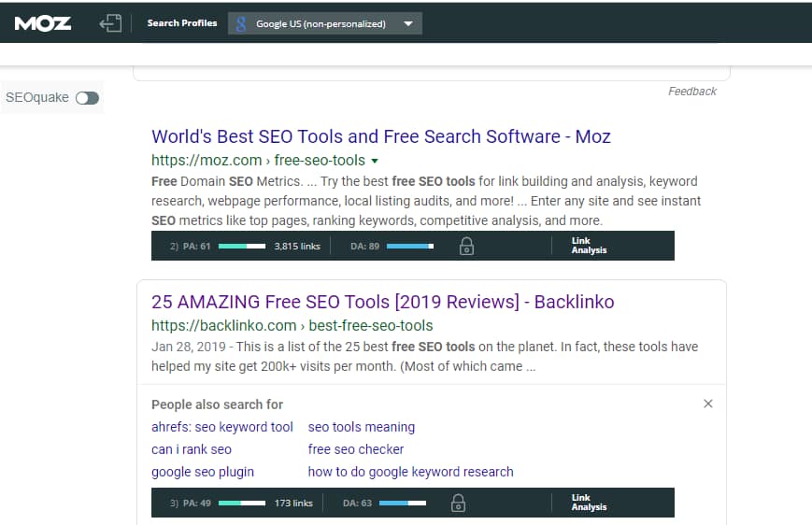Click the backlinko.com best-free-seo-tools URL
This screenshot has height=525, width=812.
pos(292,326)
